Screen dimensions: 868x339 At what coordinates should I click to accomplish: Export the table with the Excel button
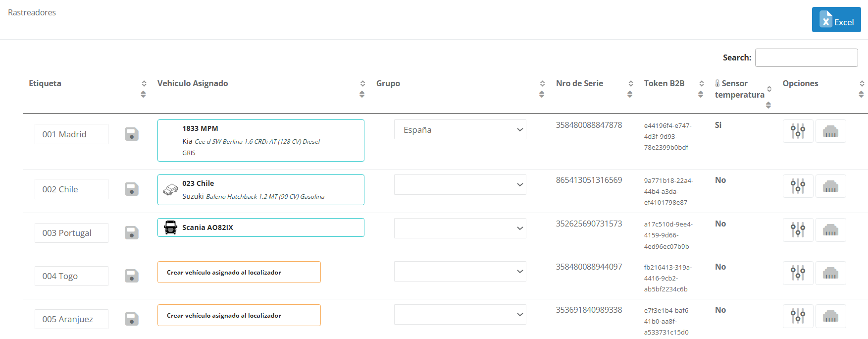(836, 20)
